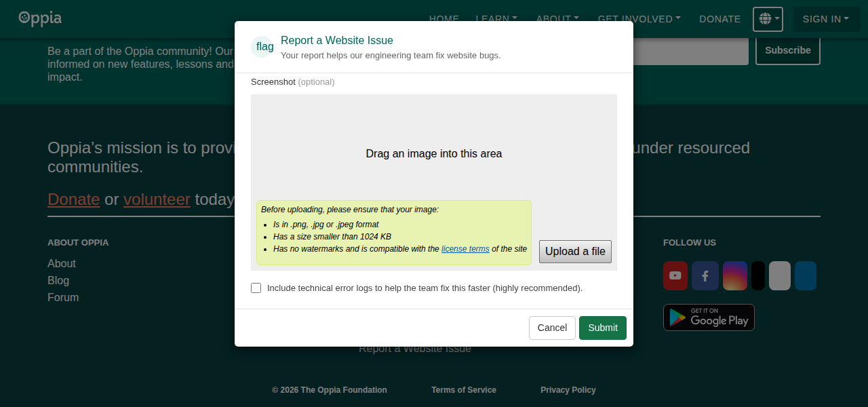
Task: Click the Subscribe button
Action: tap(788, 50)
